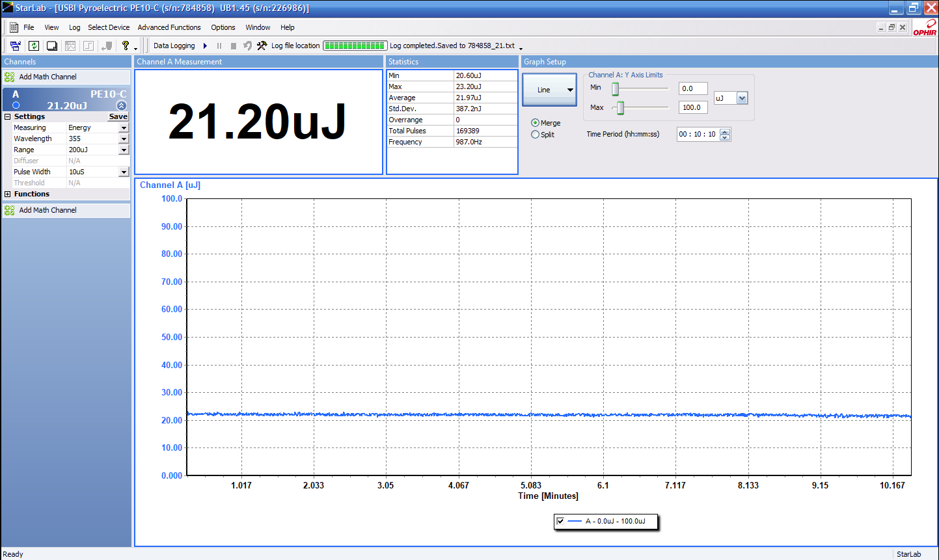Screen dimensions: 939x560
Task: Open help toolbar overflow arrow
Action: [136, 48]
